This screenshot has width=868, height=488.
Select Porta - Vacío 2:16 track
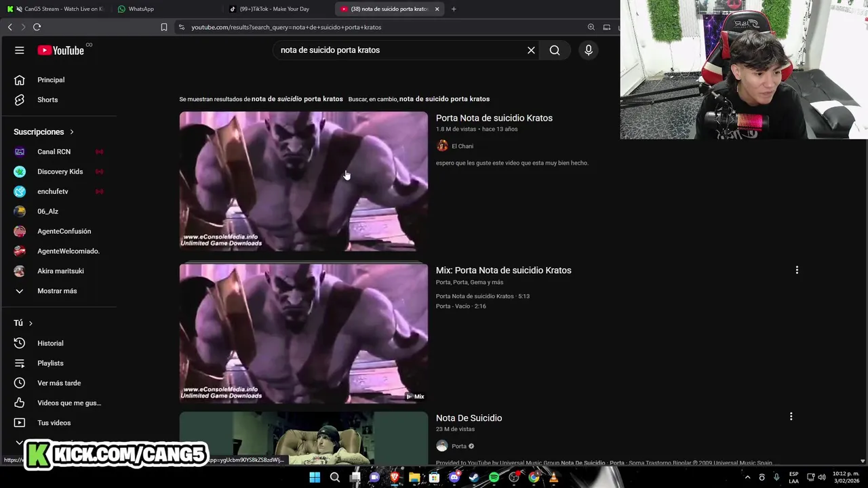coord(461,306)
